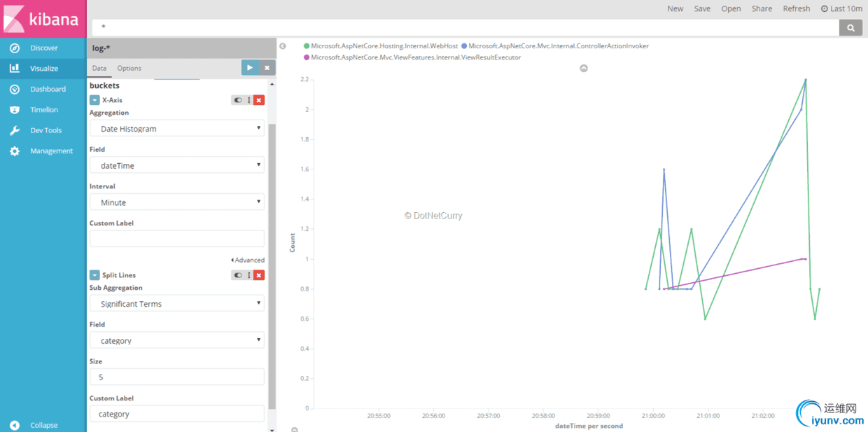Open the Timelion section
868x432 pixels.
[43, 110]
